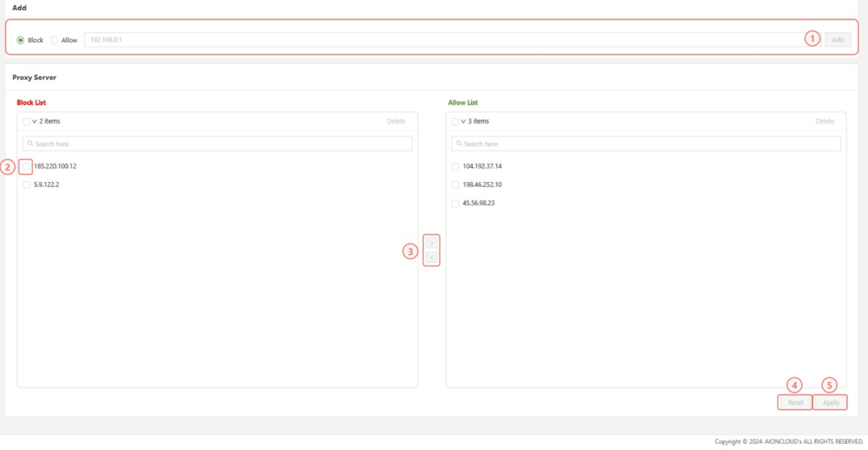Check the 45.56.98.23 checkbox
This screenshot has height=450, width=868.
455,203
